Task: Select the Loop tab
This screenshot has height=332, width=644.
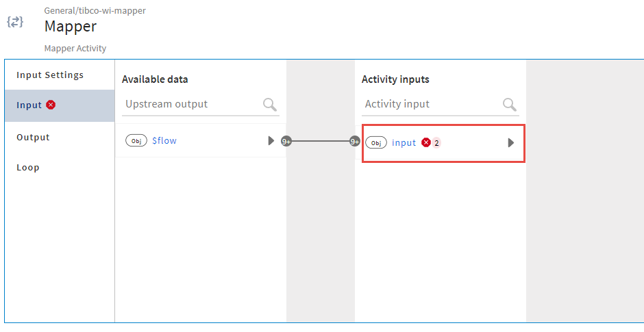Action: point(28,167)
